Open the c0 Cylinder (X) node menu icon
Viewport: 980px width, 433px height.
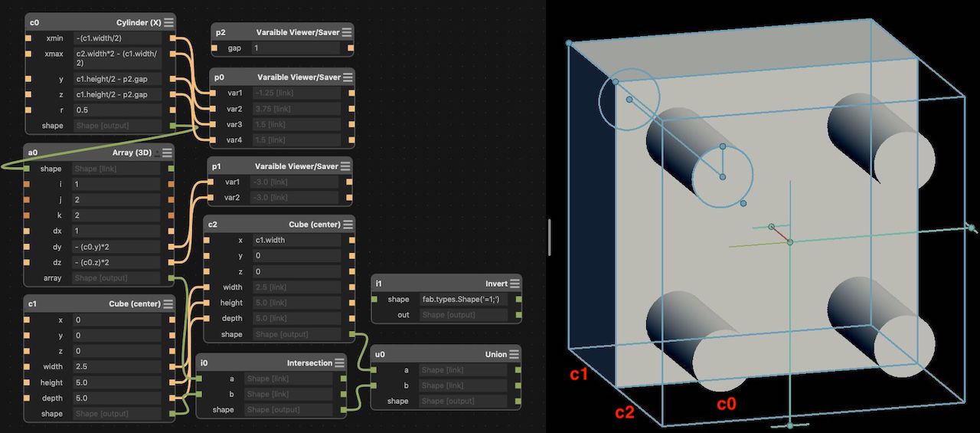coord(168,22)
